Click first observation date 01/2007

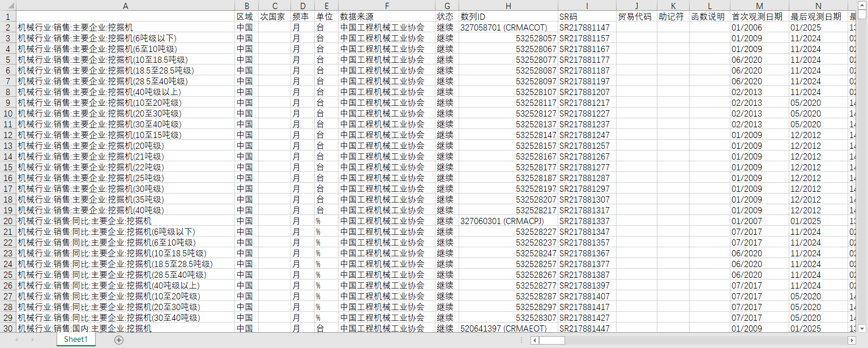[759, 221]
